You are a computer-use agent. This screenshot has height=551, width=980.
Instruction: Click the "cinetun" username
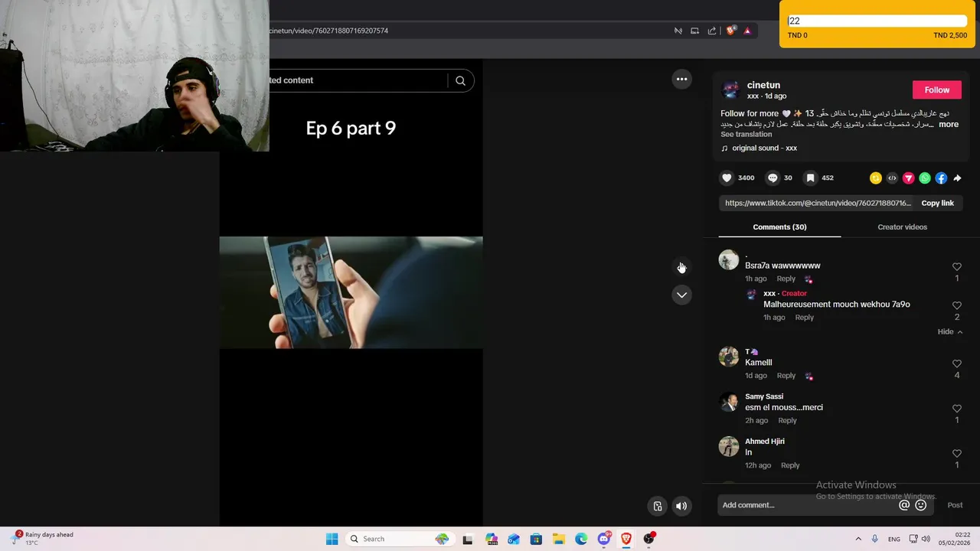tap(763, 85)
